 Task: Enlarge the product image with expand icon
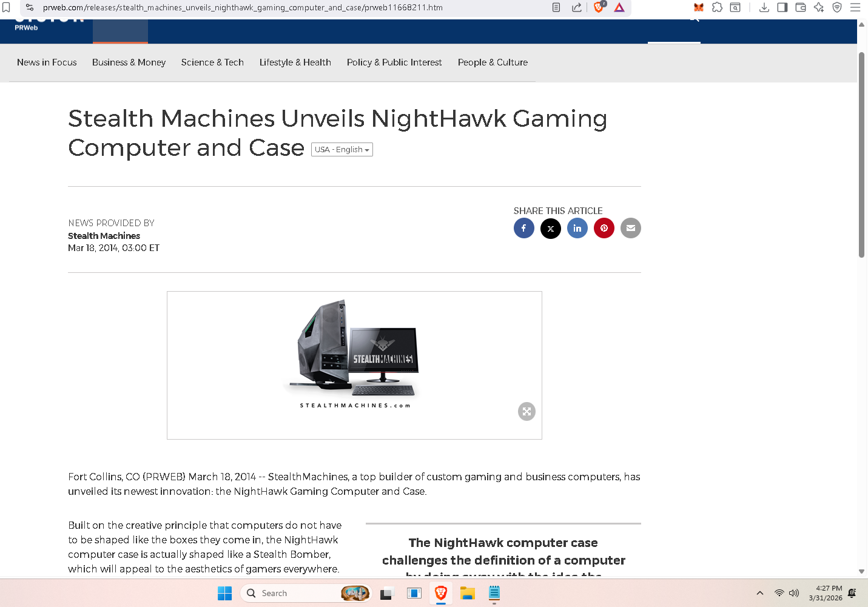[527, 412]
